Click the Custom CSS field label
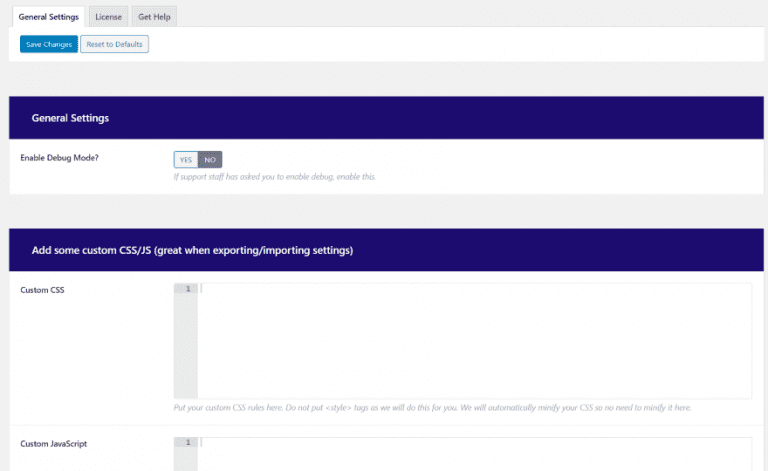The image size is (768, 471). pos(42,290)
